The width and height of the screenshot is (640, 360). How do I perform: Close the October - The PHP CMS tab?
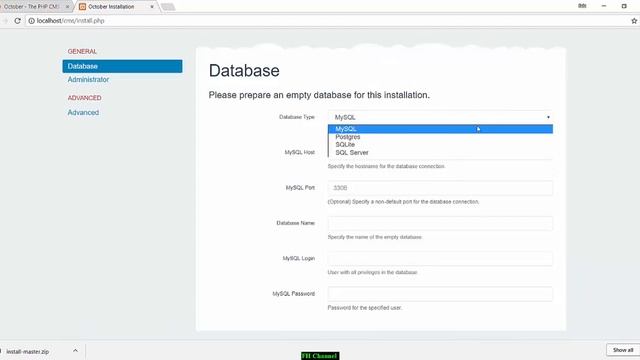[67, 7]
